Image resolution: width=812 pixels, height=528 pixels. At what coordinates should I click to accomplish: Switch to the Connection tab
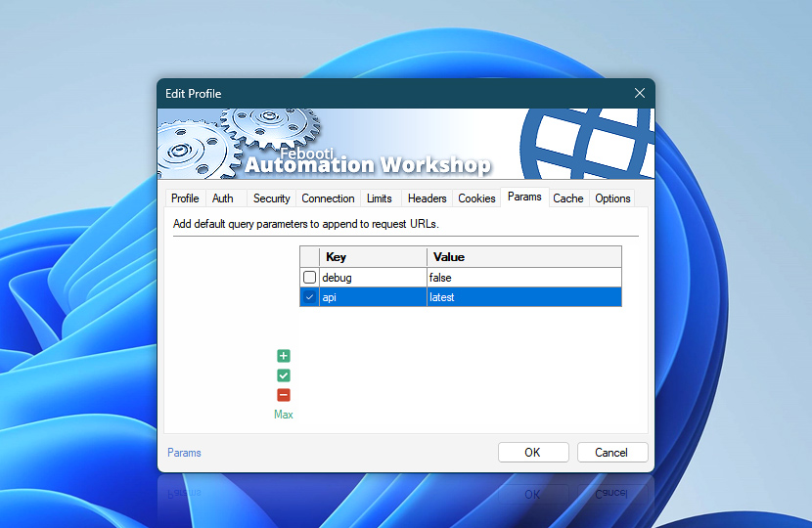(x=328, y=198)
